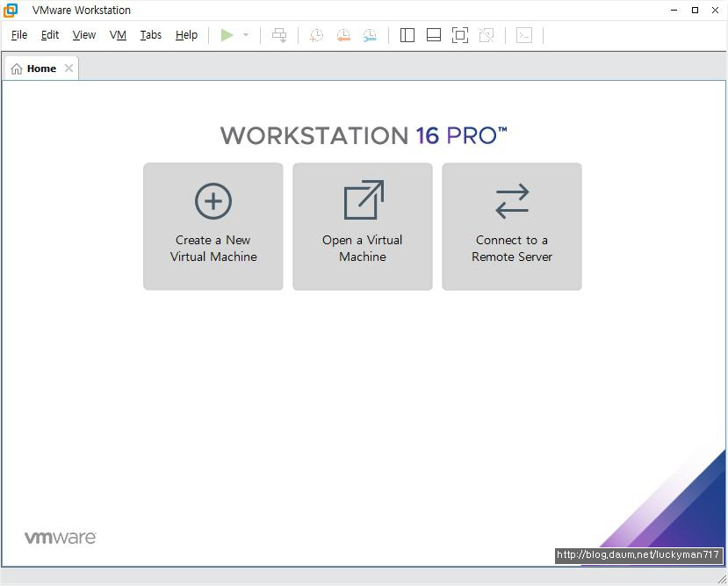
Task: Click the Unity mode toolbar icon
Action: (487, 35)
